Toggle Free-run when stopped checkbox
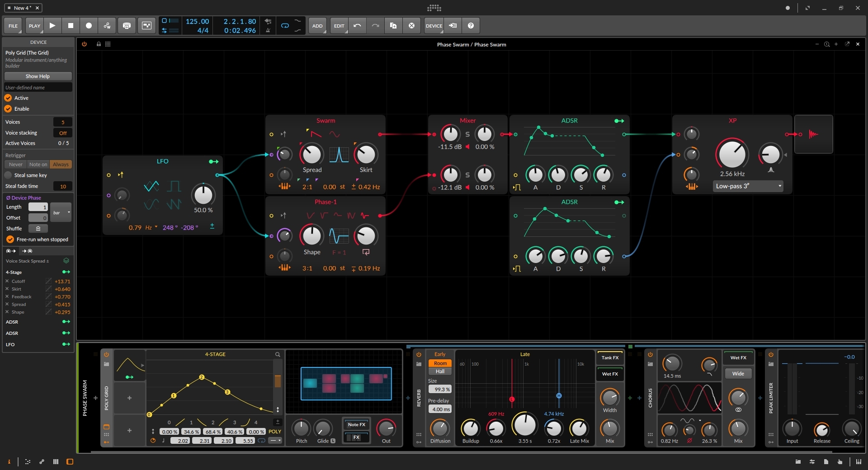This screenshot has width=868, height=470. [x=10, y=240]
